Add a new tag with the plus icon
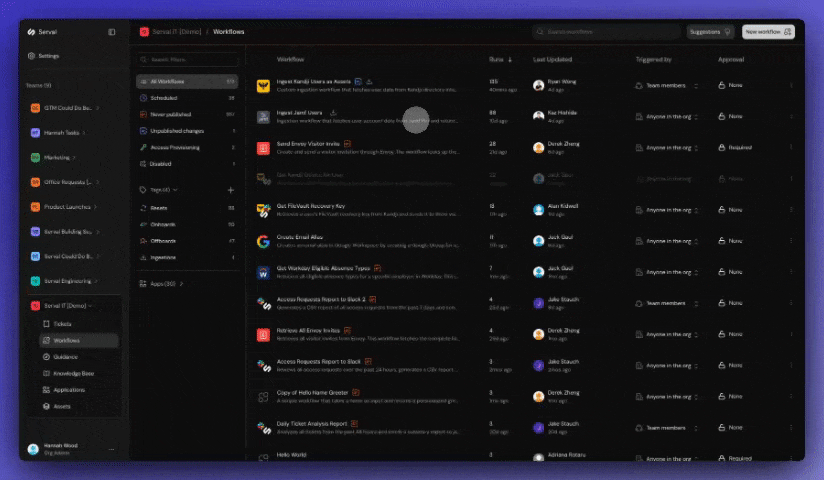The width and height of the screenshot is (824, 480). 231,190
